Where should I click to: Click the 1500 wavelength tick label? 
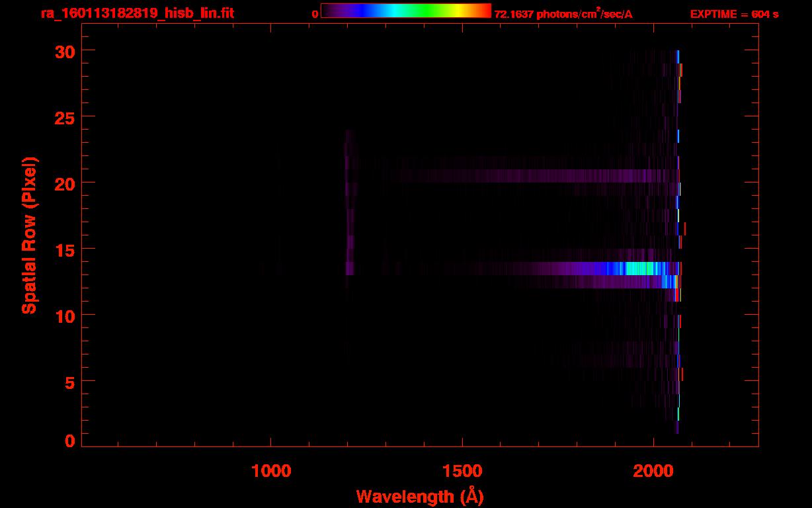(462, 471)
